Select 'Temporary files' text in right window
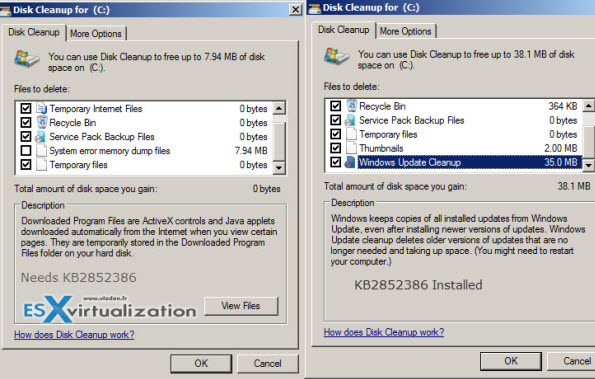Viewport: 595px width, 379px height. 388,134
